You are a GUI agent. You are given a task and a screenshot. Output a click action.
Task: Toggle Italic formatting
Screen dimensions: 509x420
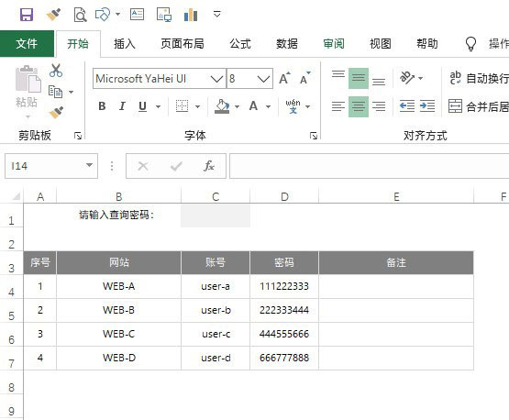click(x=122, y=106)
